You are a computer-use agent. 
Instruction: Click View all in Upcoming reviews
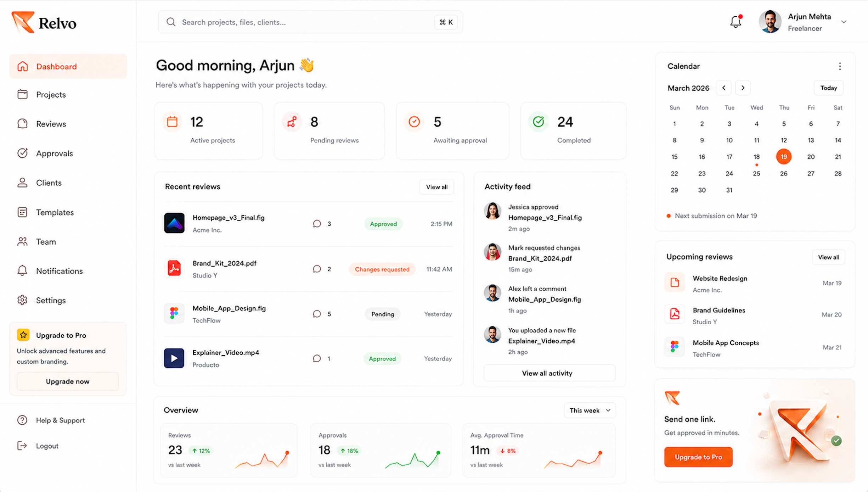tap(828, 257)
